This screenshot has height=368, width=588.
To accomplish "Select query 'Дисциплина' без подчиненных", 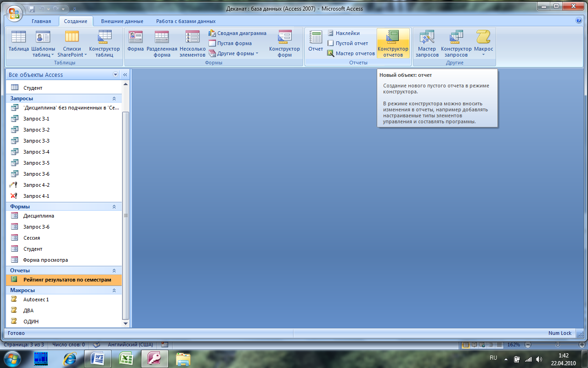I will point(64,108).
